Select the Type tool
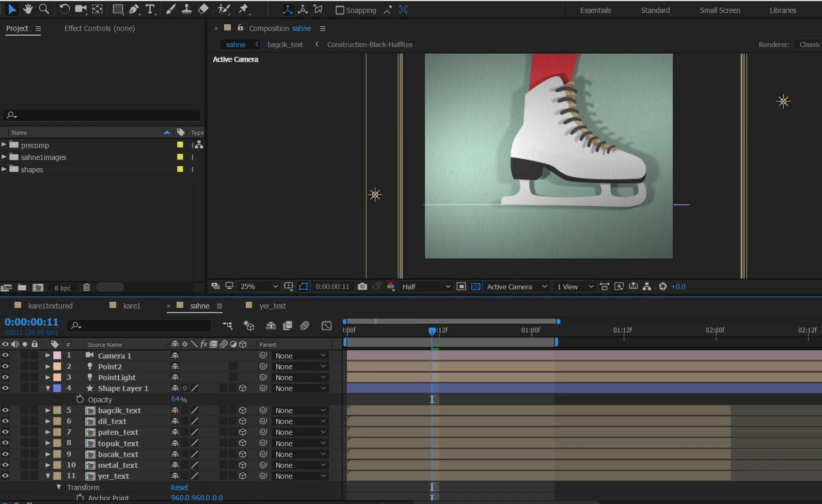 [x=150, y=9]
